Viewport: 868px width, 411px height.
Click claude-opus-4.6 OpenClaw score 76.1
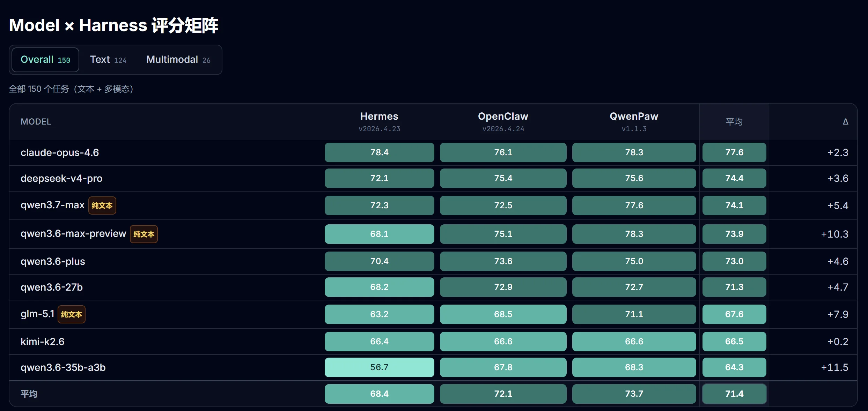(503, 152)
